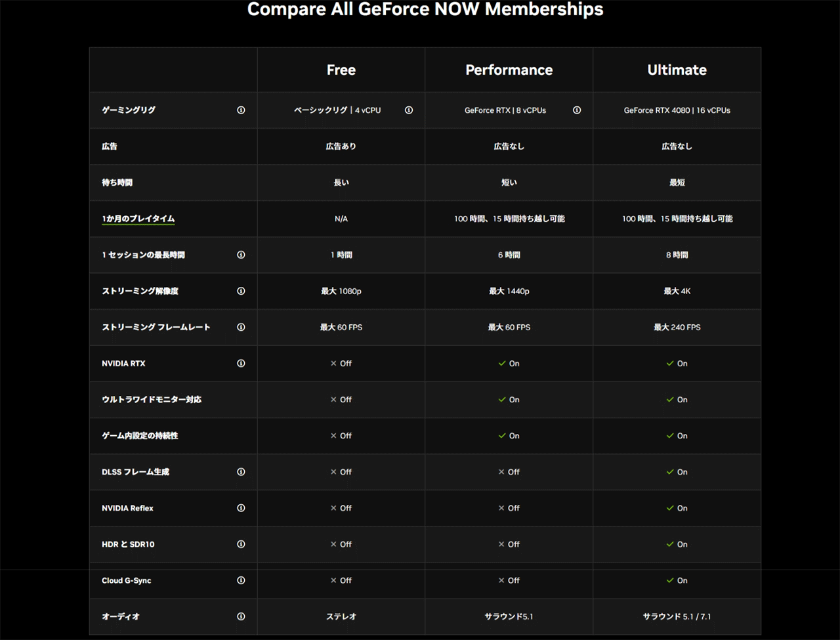This screenshot has height=640, width=840.
Task: Open the HDR と SDR10 info icon
Action: (241, 544)
